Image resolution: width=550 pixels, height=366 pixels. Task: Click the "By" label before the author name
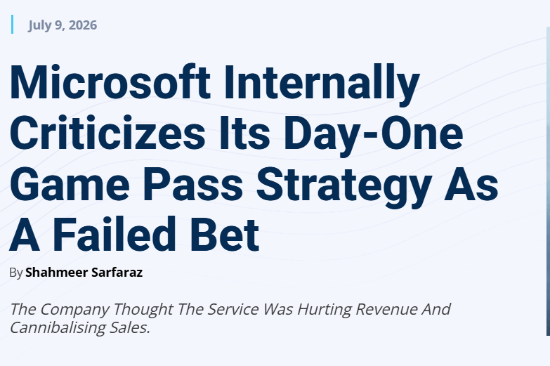click(x=16, y=273)
